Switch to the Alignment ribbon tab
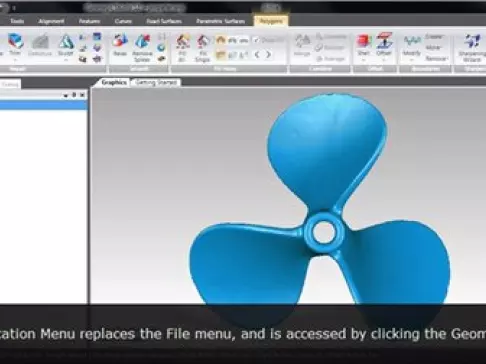The height and width of the screenshot is (364, 486). coord(51,21)
